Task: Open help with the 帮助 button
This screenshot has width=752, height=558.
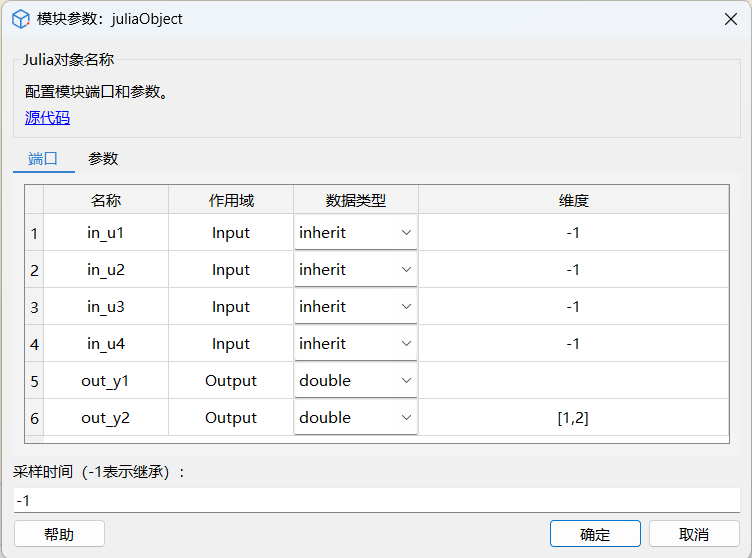Action: (59, 534)
